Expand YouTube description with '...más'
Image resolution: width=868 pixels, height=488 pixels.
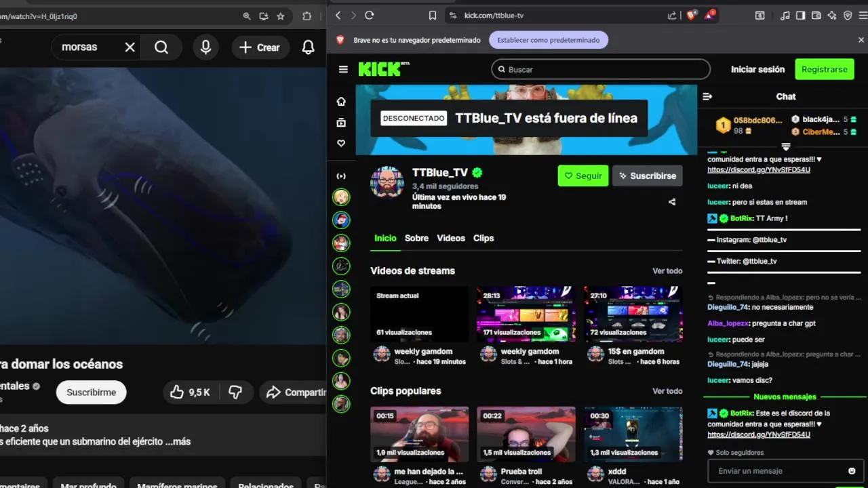click(x=178, y=442)
